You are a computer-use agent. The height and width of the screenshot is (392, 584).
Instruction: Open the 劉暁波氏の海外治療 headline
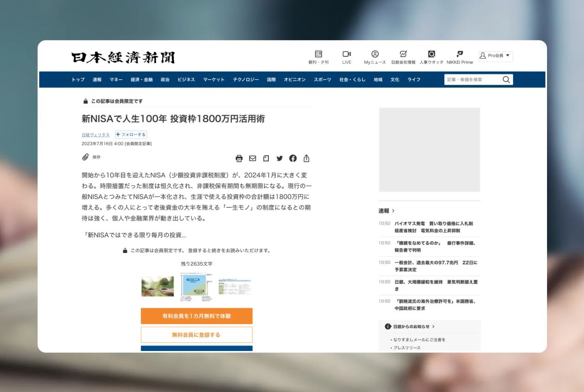coord(435,305)
